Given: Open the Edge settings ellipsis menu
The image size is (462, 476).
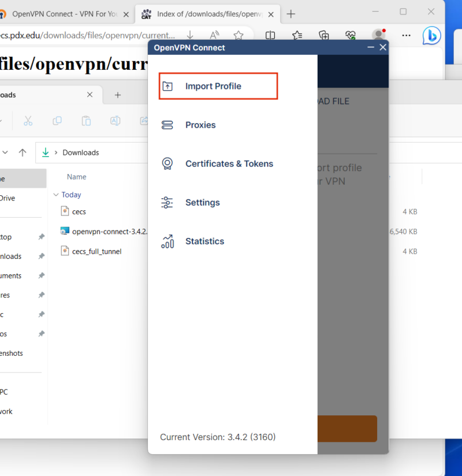Looking at the screenshot, I should click(406, 35).
